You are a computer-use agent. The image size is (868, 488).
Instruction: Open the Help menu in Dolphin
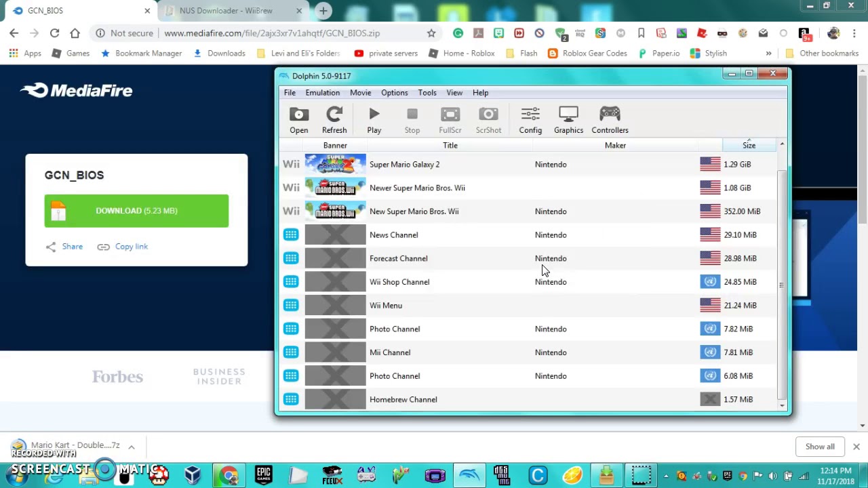480,92
